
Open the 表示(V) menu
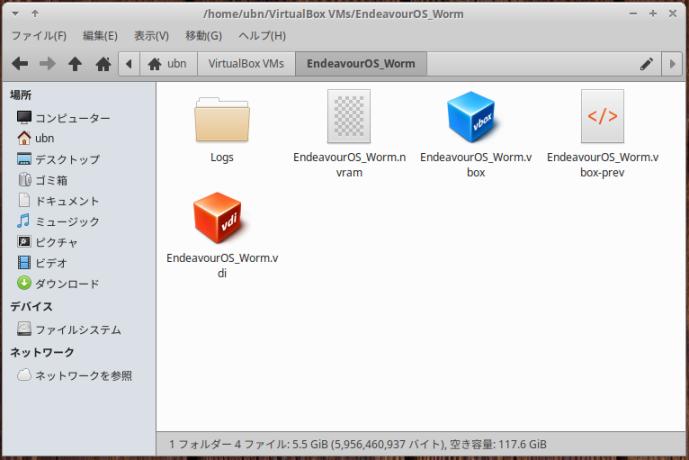pos(151,36)
